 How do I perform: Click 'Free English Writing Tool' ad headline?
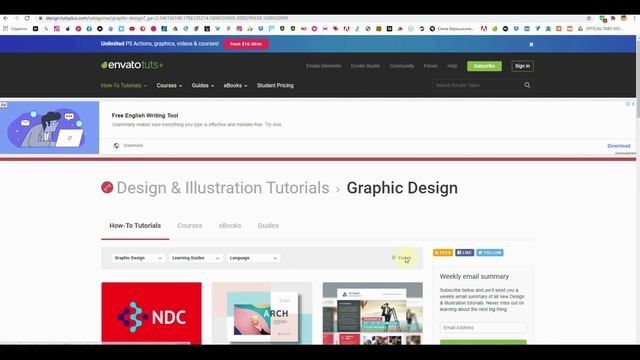[x=145, y=116]
